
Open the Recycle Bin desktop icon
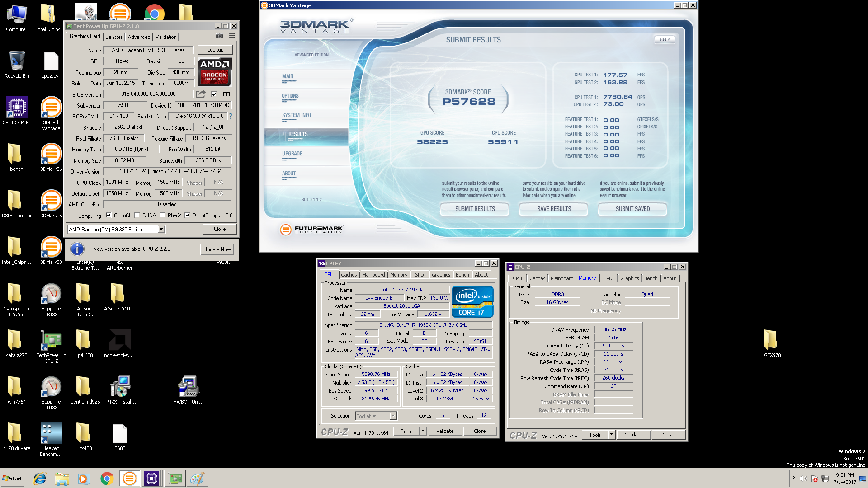17,65
